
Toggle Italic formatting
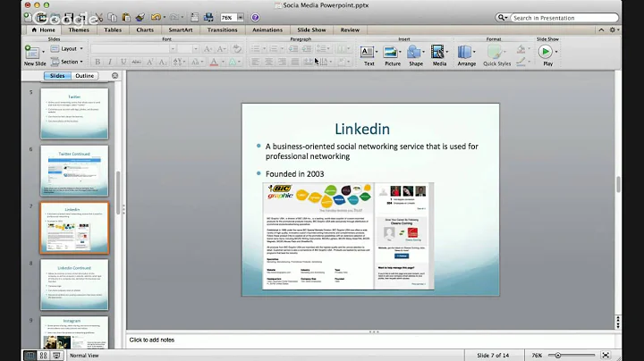coord(110,62)
